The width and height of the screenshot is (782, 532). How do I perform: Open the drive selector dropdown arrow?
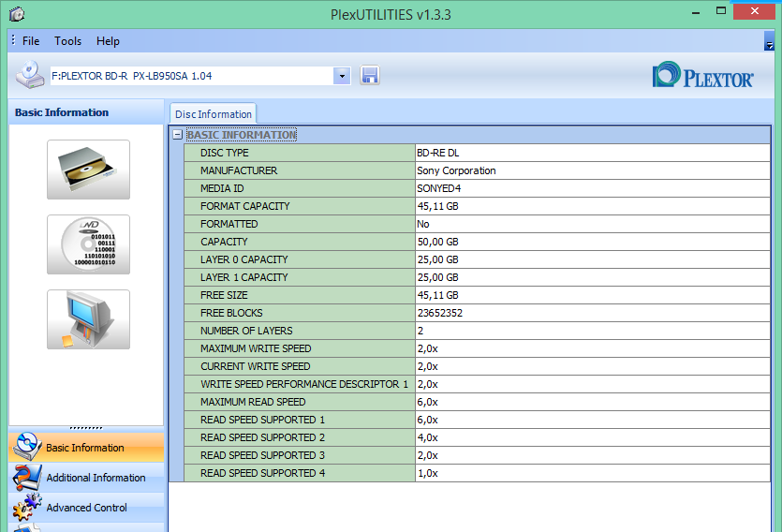click(342, 76)
